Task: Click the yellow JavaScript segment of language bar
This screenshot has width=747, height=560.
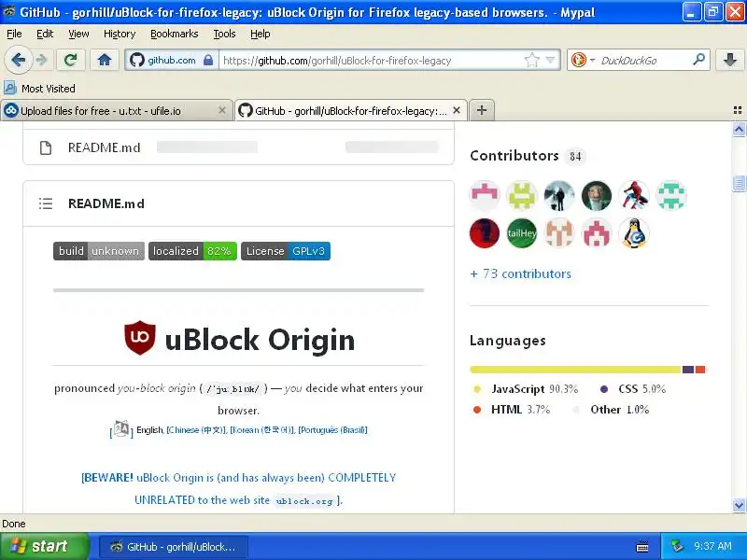Action: (x=575, y=370)
